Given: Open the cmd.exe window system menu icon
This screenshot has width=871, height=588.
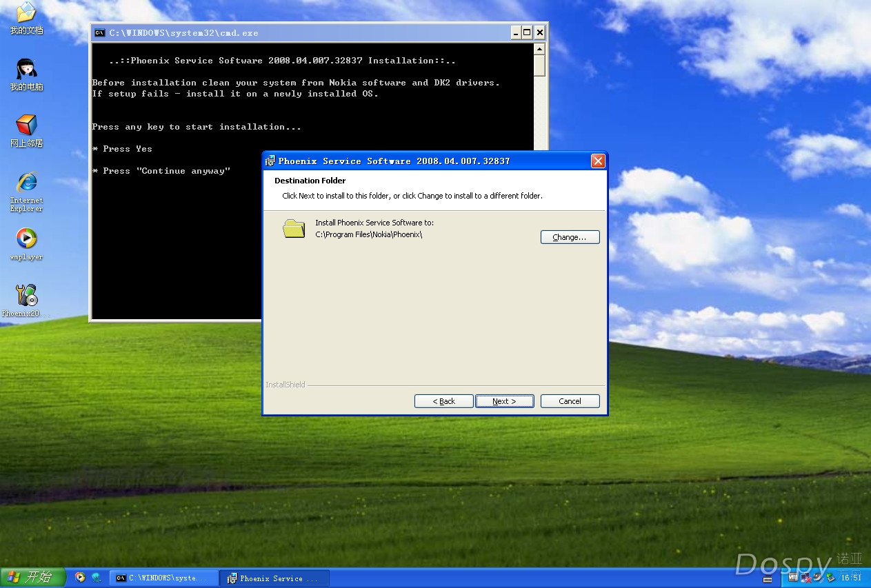Looking at the screenshot, I should [100, 32].
